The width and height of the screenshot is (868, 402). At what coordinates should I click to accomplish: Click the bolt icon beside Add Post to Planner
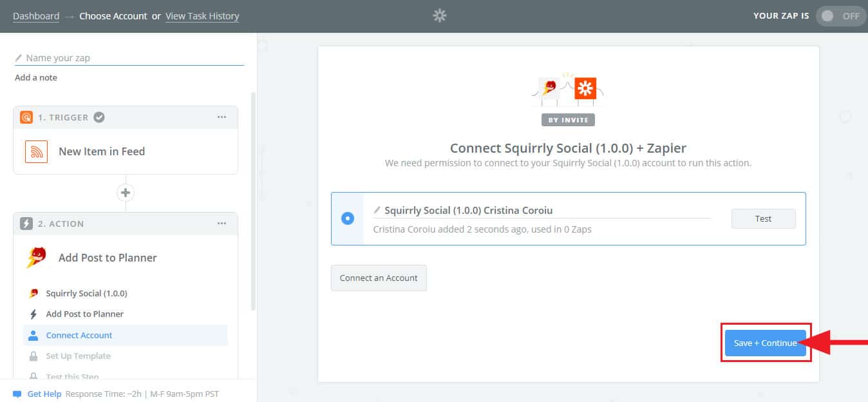tap(33, 314)
